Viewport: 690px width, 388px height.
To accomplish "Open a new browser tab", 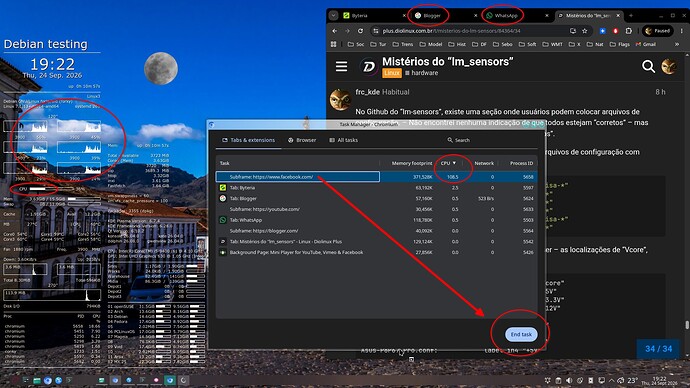I will 631,15.
